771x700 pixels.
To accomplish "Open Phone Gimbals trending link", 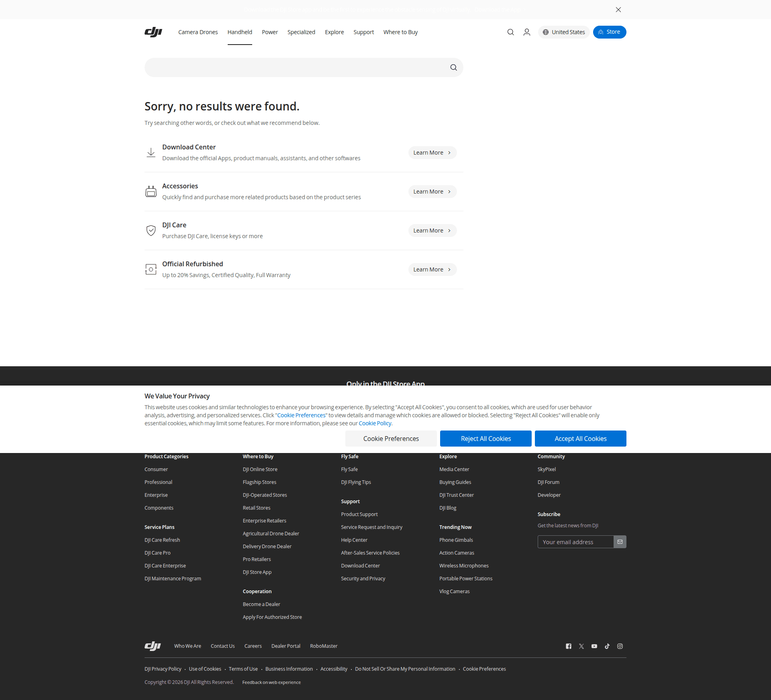I will tap(456, 540).
